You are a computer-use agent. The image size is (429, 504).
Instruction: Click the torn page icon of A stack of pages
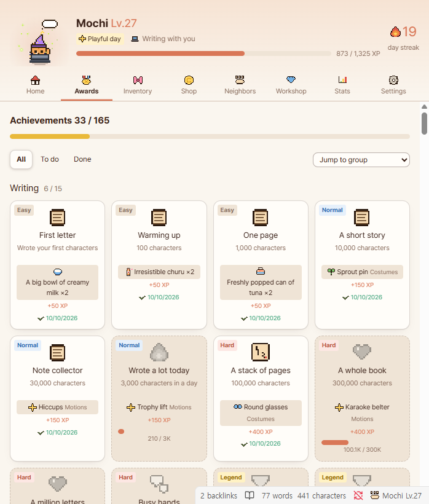click(x=261, y=352)
